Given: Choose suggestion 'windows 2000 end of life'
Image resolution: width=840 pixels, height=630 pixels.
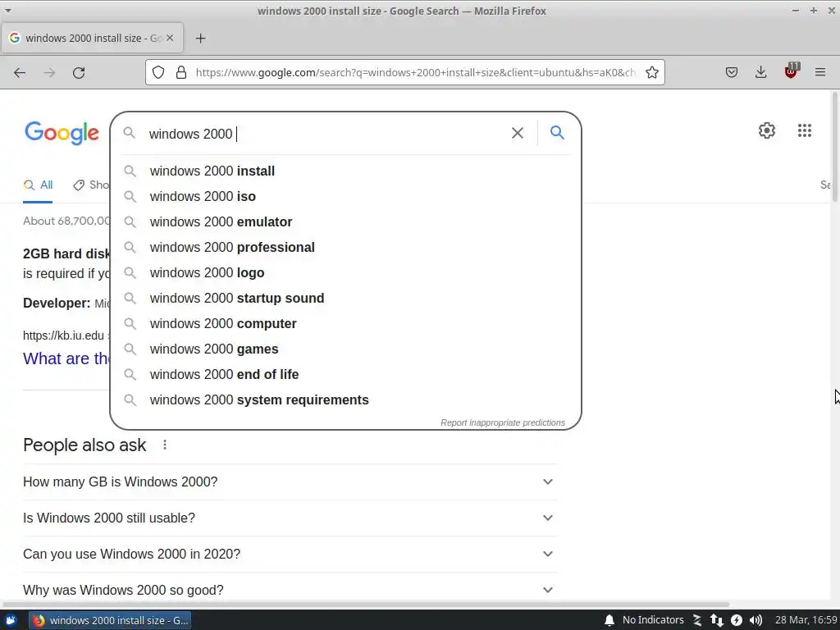Looking at the screenshot, I should [345, 374].
